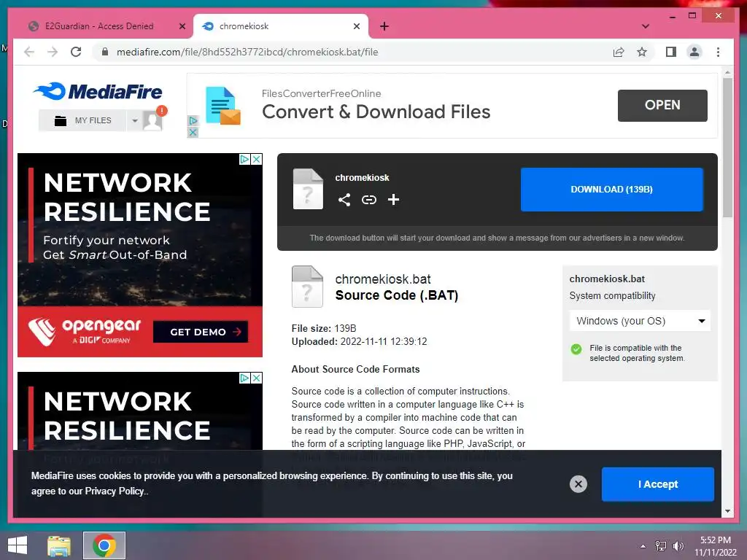The width and height of the screenshot is (747, 560).
Task: Reload the MediaFire page
Action: (76, 52)
